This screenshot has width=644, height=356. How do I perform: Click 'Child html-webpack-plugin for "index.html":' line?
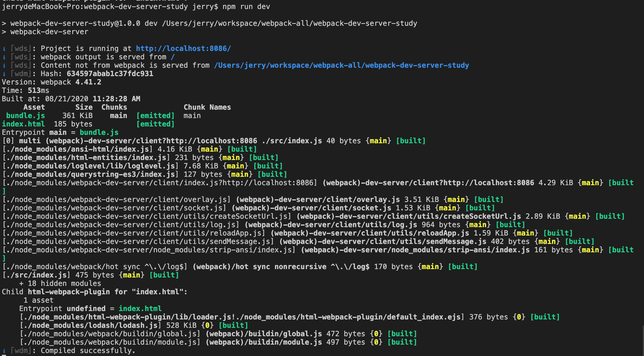(x=95, y=292)
